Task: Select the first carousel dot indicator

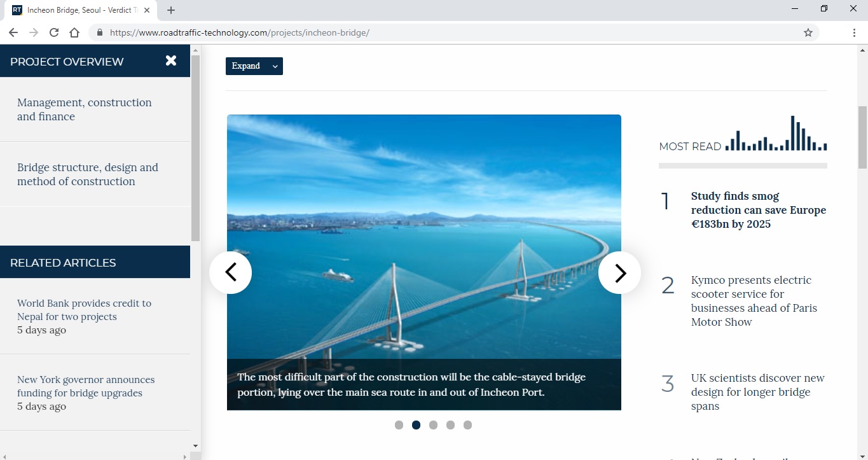Action: [399, 425]
